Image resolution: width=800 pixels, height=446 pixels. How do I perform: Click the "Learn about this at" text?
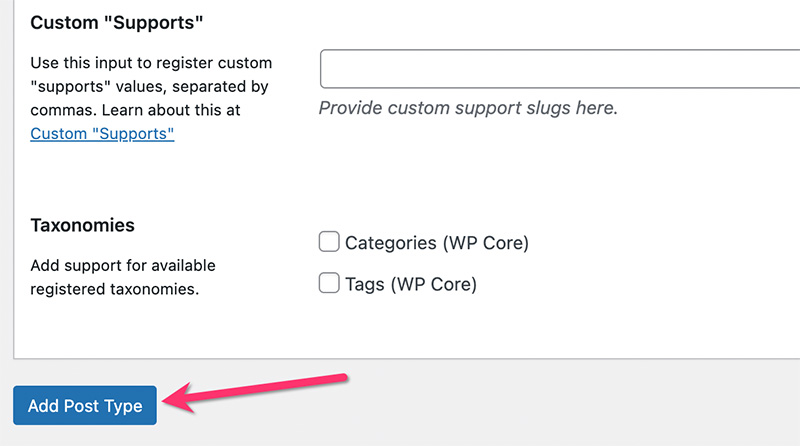coord(172,110)
